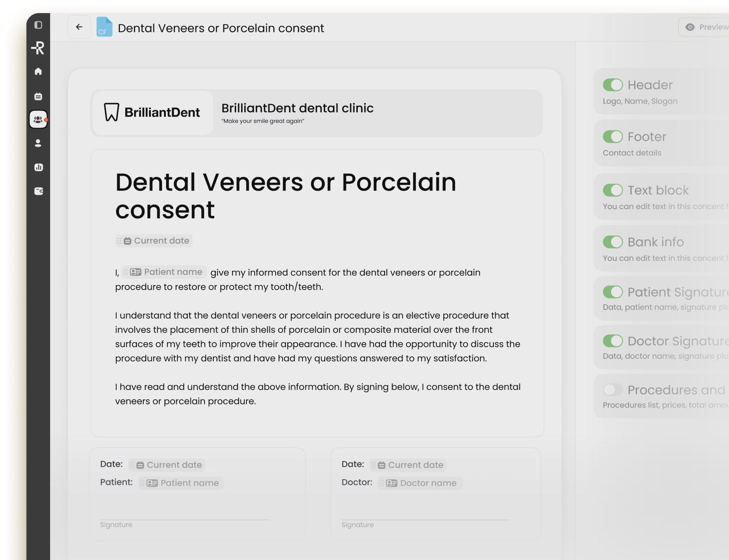The image size is (729, 560).
Task: Click the Current date chip under the title
Action: coord(154,241)
